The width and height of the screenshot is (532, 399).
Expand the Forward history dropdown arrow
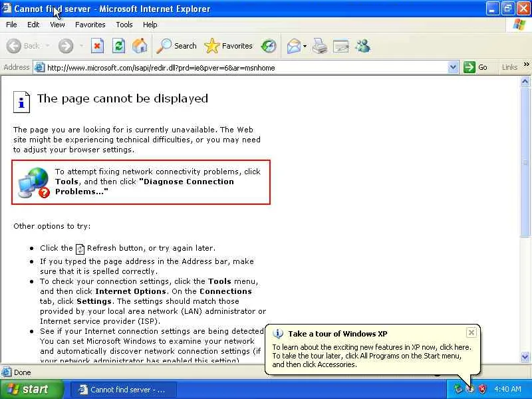point(81,46)
